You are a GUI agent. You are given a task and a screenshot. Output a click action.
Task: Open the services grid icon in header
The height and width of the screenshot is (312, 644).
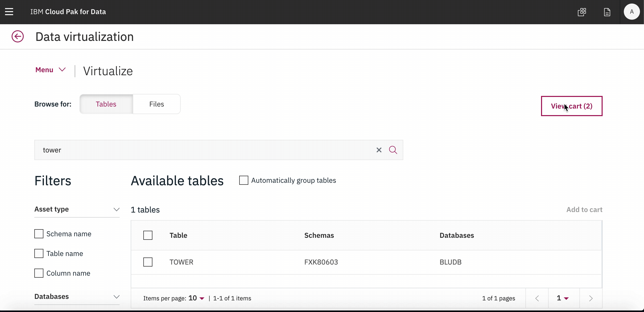(582, 12)
